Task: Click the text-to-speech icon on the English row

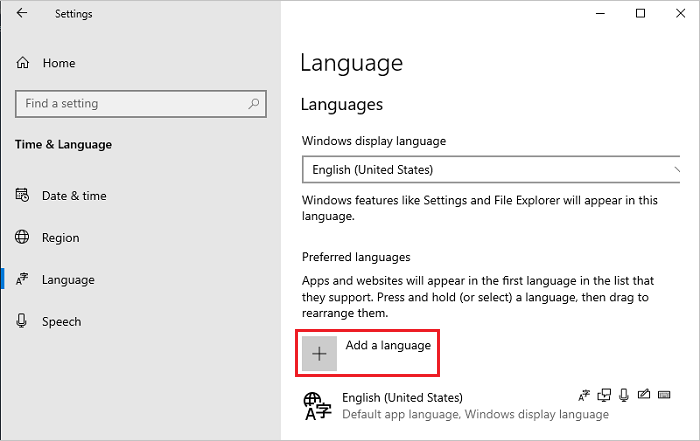Action: tap(602, 397)
